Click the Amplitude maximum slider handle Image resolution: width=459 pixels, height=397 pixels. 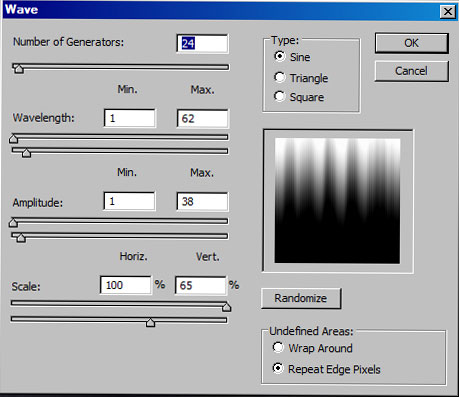pyautogui.click(x=21, y=238)
